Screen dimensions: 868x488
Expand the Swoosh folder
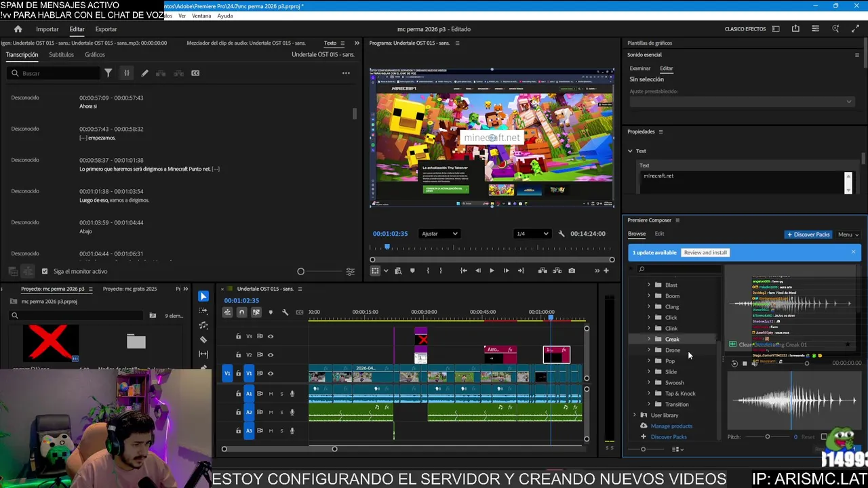[x=648, y=382]
